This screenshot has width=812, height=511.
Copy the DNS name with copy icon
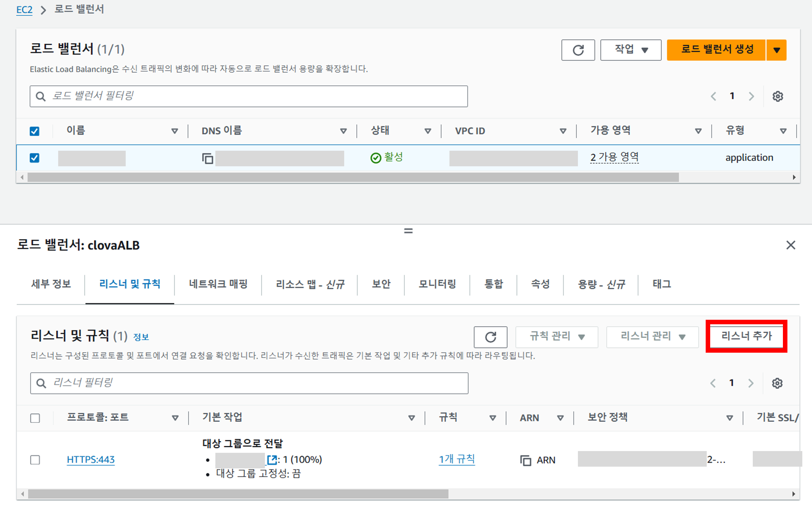pyautogui.click(x=207, y=158)
